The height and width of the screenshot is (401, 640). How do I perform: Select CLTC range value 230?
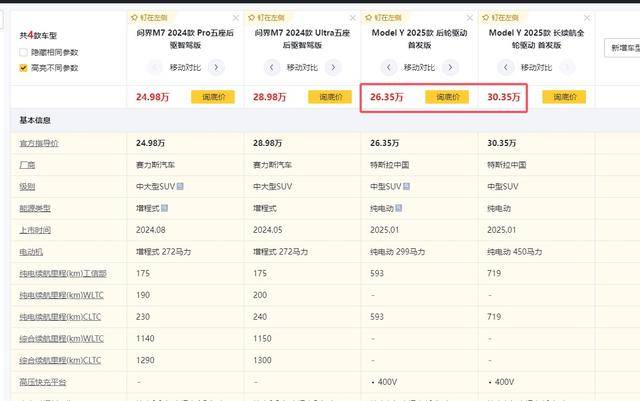tap(143, 317)
